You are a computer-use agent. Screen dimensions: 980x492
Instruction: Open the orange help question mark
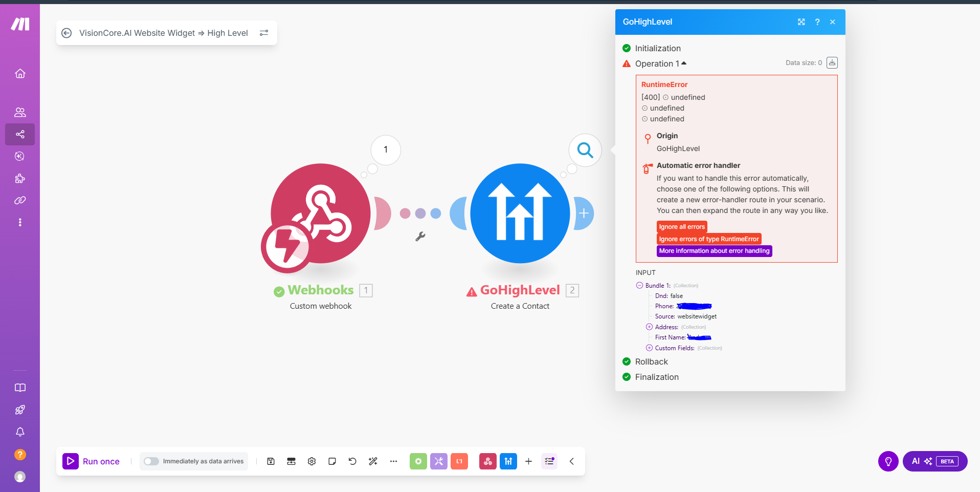[20, 455]
